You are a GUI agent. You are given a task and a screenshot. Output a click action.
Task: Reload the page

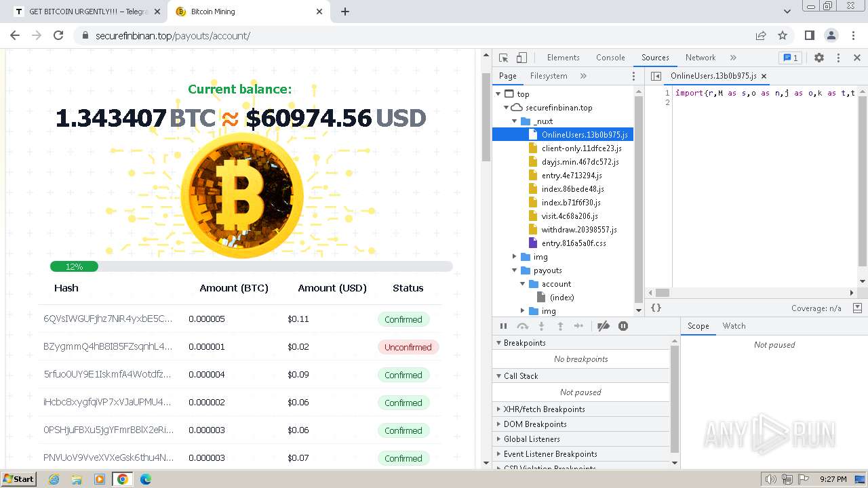tap(58, 35)
